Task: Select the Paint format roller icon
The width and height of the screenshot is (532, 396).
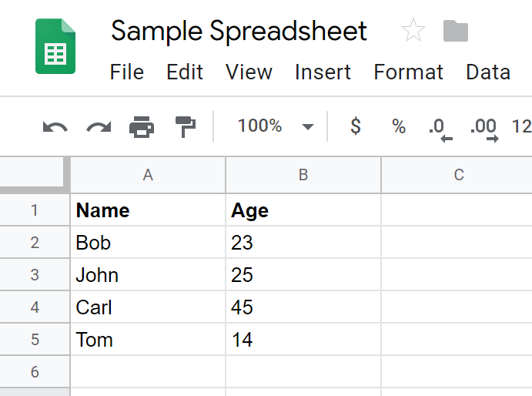Action: [186, 126]
